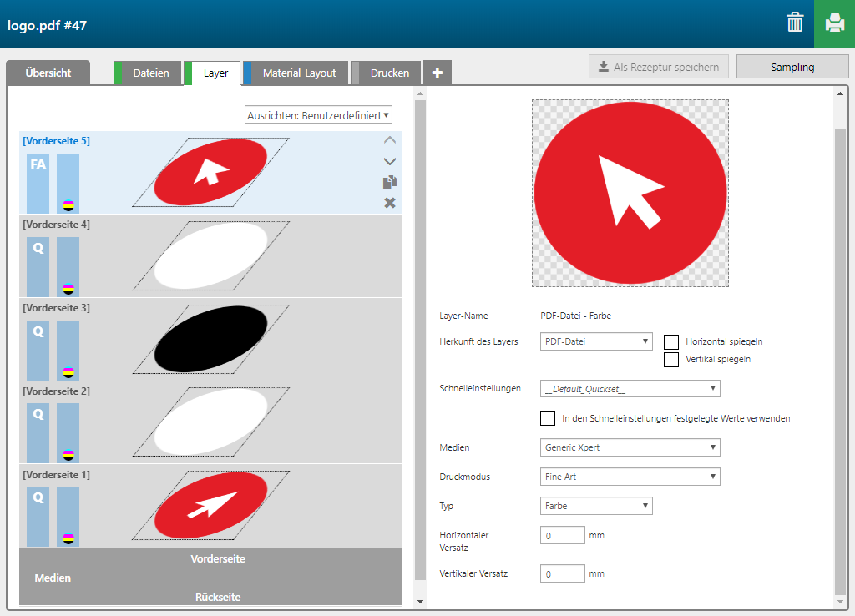
Task: Toggle use values from Schnelleinstellungen checkbox
Action: click(x=548, y=418)
